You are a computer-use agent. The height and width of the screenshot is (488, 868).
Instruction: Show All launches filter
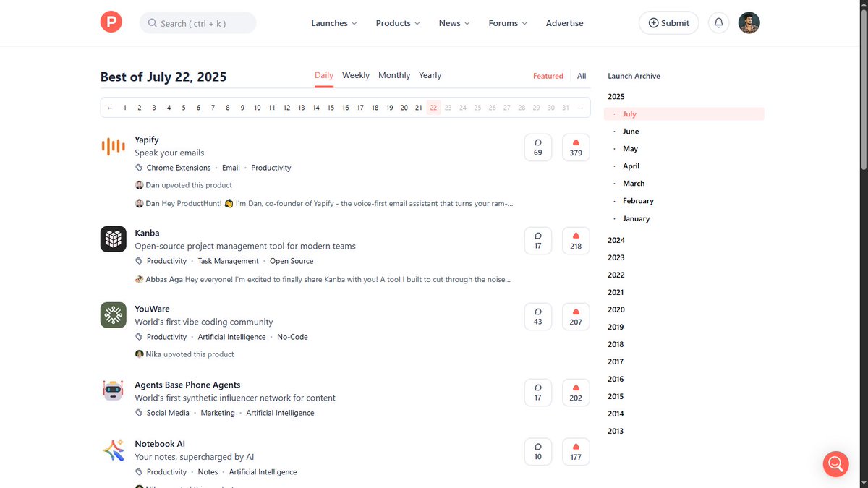pyautogui.click(x=582, y=76)
